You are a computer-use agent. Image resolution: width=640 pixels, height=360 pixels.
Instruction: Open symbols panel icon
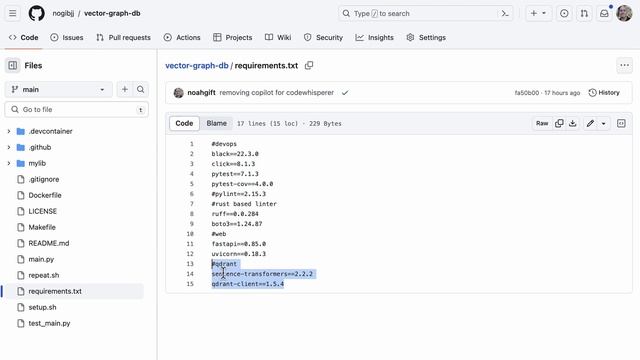[621, 123]
